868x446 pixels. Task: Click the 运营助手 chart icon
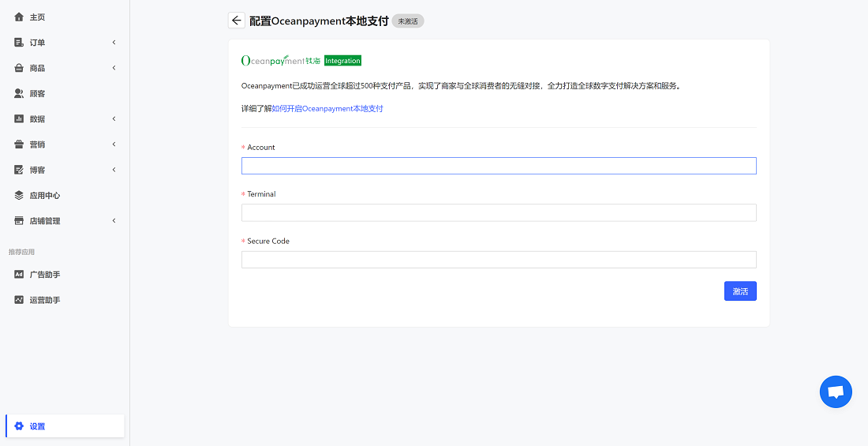pos(19,300)
